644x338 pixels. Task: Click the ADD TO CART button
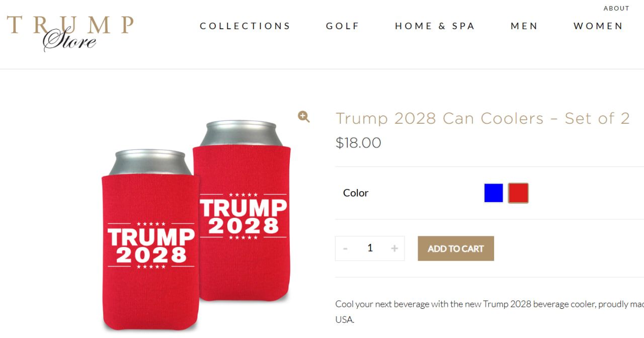point(455,248)
